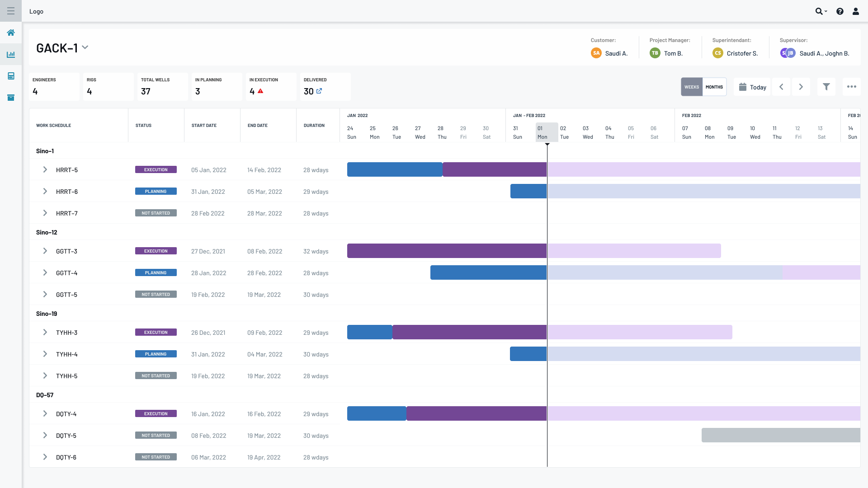The image size is (868, 488).
Task: Click the current-day timeline marker
Action: (x=547, y=145)
